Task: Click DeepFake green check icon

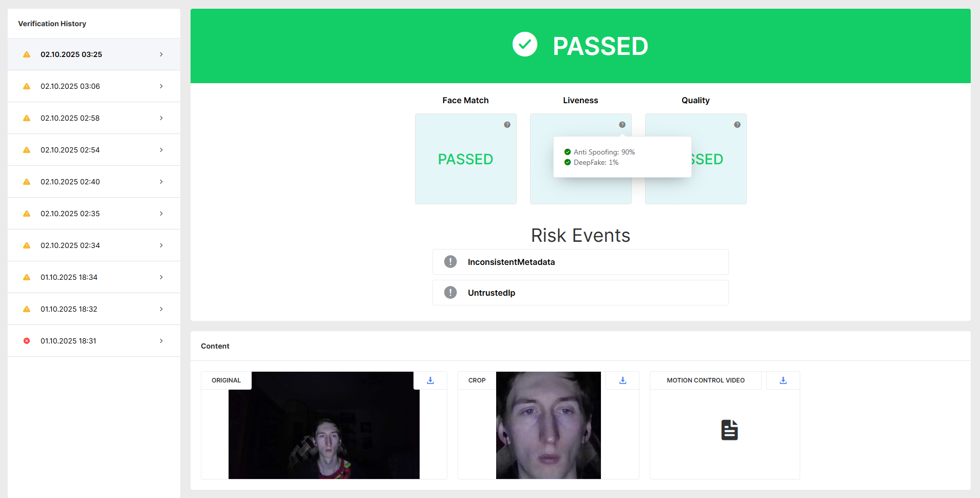Action: pyautogui.click(x=568, y=162)
